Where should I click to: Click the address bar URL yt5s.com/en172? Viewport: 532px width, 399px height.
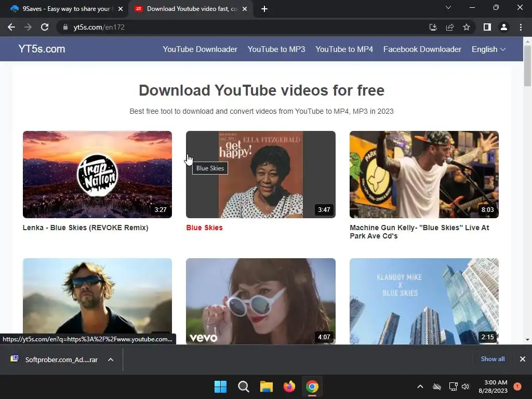pyautogui.click(x=99, y=27)
